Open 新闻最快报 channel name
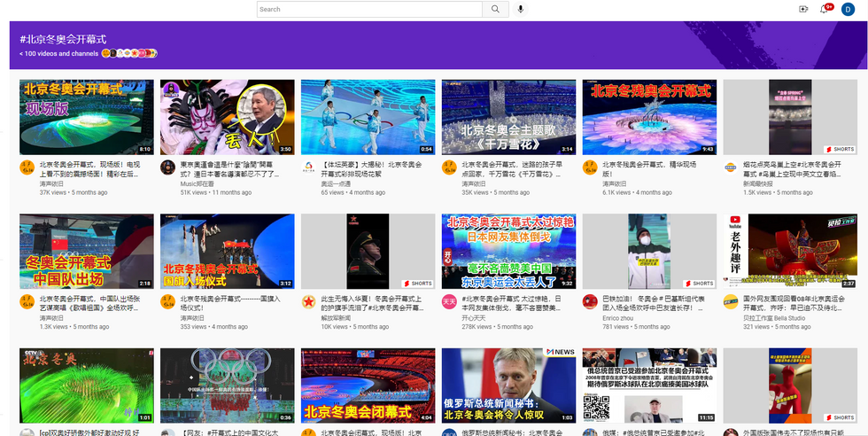 756,183
